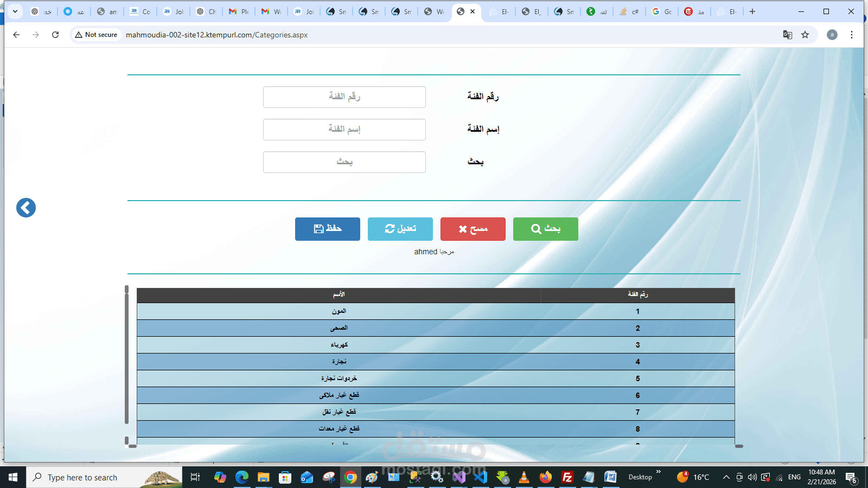Select table row named كهرباء
The height and width of the screenshot is (488, 868).
point(436,345)
